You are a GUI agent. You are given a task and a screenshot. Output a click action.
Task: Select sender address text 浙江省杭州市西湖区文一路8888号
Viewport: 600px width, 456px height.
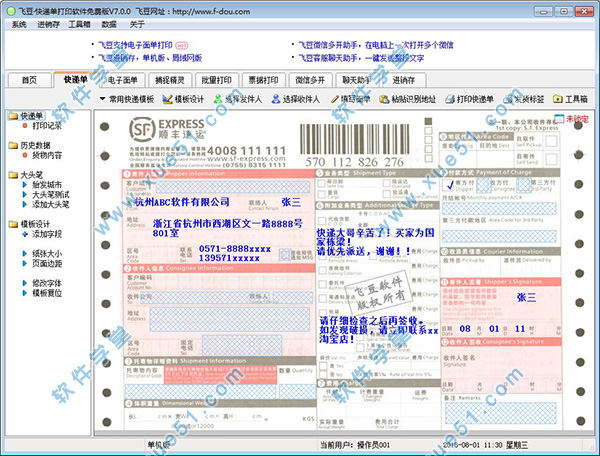(x=227, y=223)
